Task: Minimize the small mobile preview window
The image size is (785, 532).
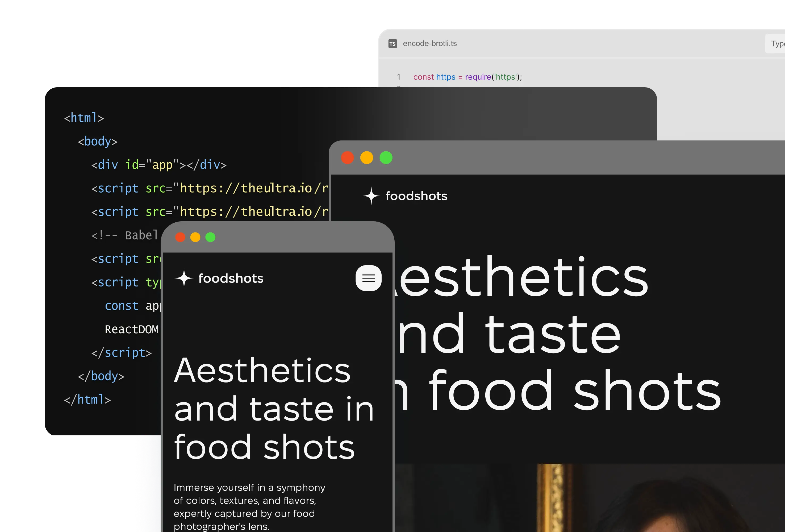Action: (195, 237)
